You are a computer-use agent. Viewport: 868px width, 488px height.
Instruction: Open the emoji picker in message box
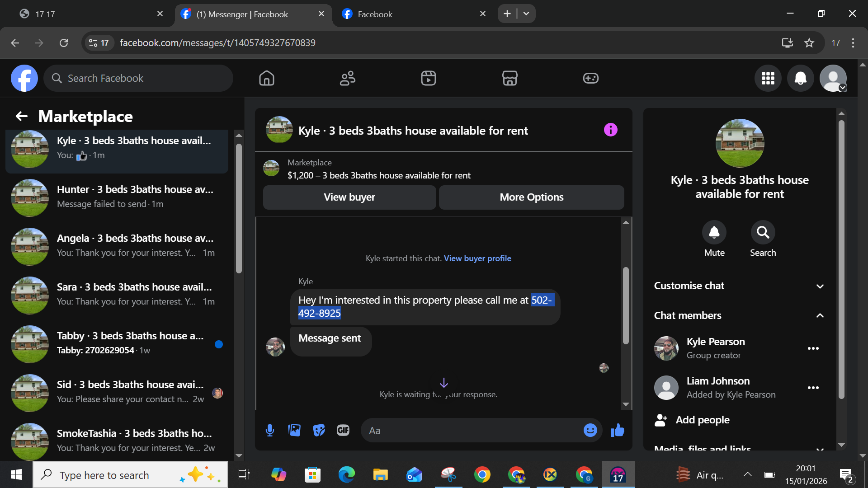click(590, 430)
